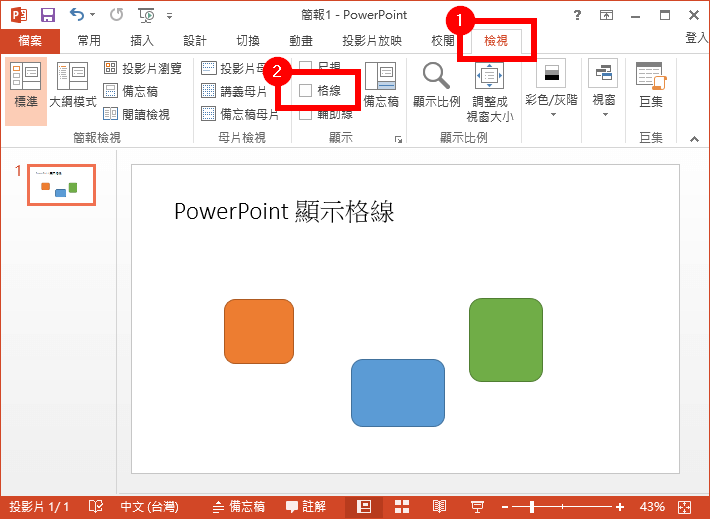Switch to the 設計 tab
This screenshot has height=519, width=710.
pos(195,41)
